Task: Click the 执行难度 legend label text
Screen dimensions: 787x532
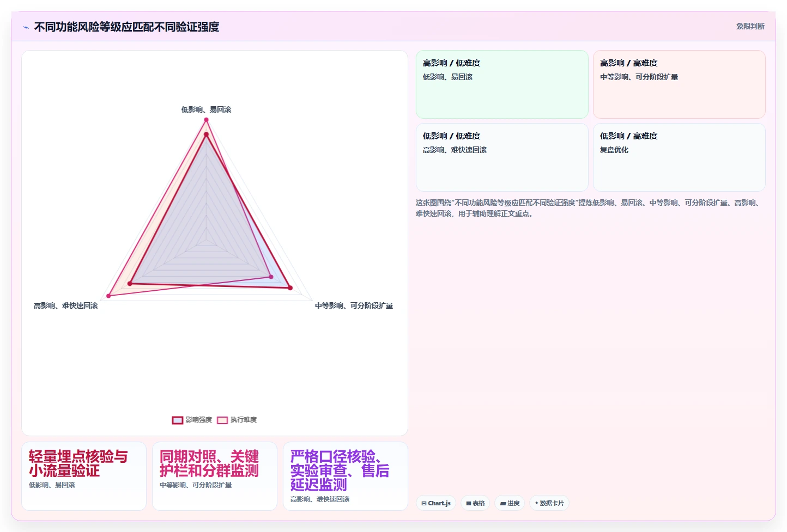Action: 244,420
